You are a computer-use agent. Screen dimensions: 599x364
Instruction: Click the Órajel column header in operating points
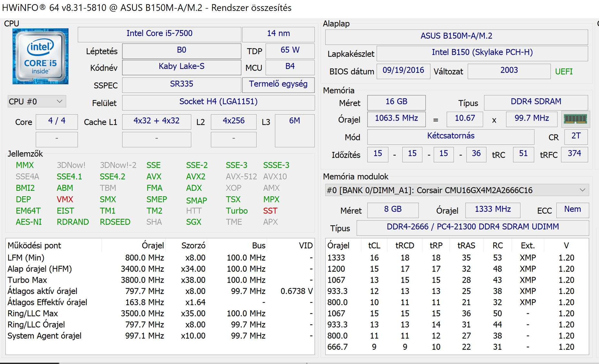pos(153,246)
